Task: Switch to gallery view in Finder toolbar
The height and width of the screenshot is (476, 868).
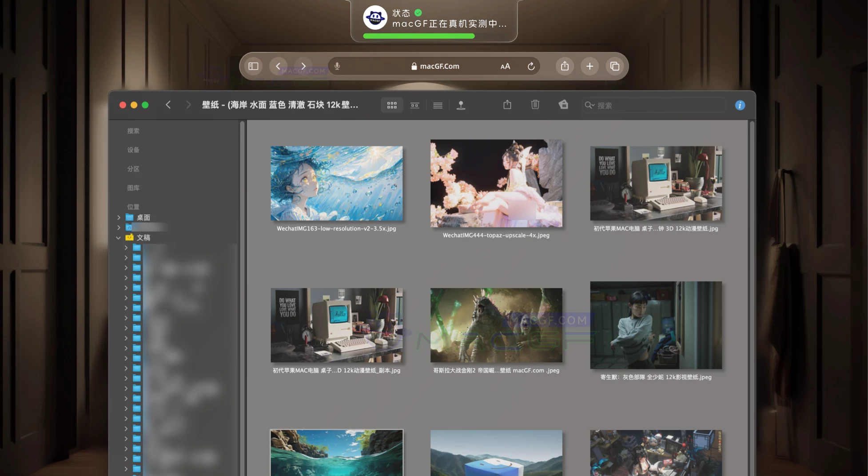Action: pos(414,105)
